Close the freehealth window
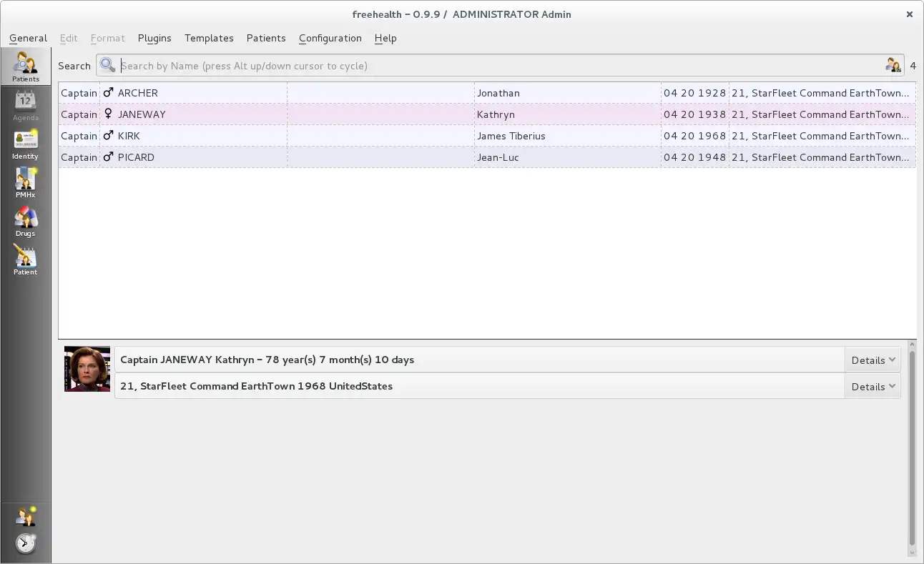 click(910, 14)
